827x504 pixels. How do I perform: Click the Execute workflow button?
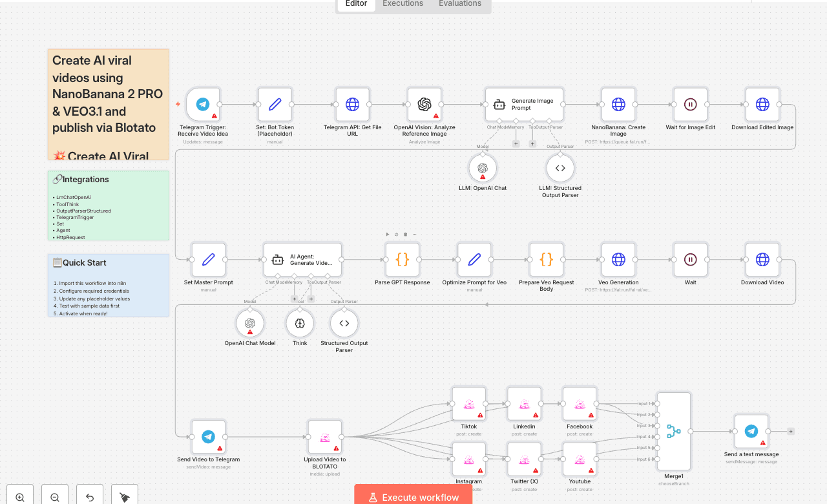coord(413,496)
